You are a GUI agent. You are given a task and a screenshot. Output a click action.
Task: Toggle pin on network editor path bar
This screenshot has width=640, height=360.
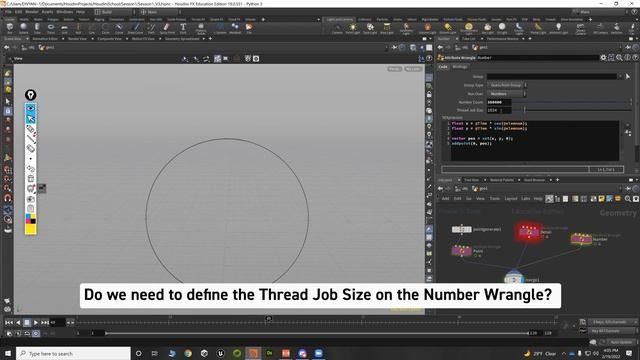[628, 189]
